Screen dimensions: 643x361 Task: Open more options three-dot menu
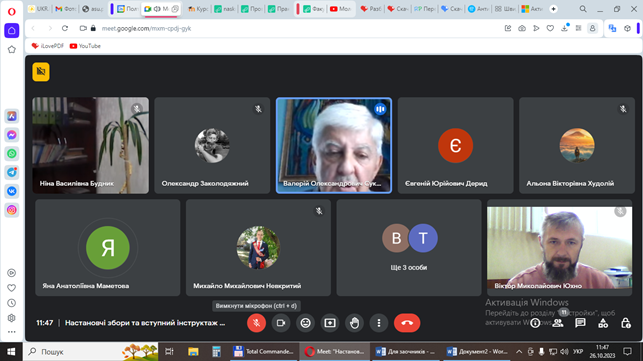coord(379,323)
